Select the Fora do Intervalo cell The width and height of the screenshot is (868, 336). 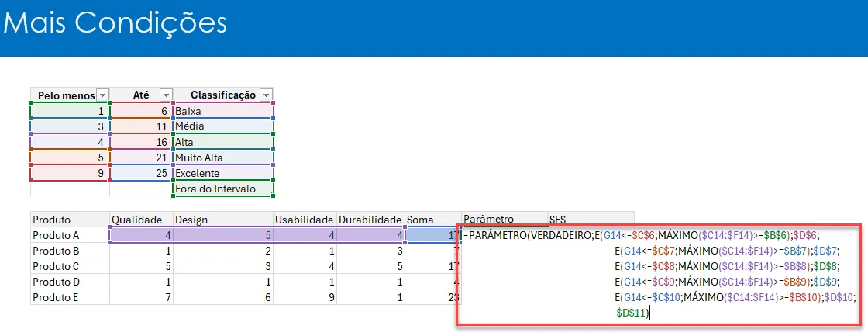[x=224, y=189]
